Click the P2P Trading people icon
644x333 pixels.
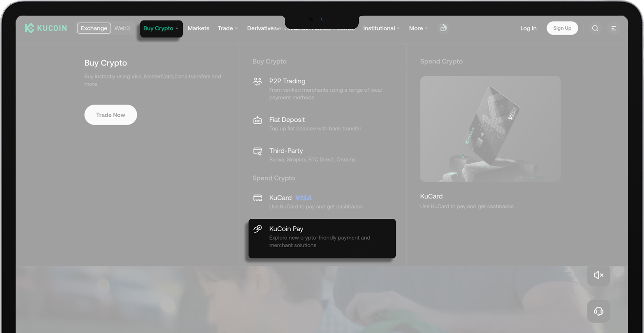click(x=258, y=81)
